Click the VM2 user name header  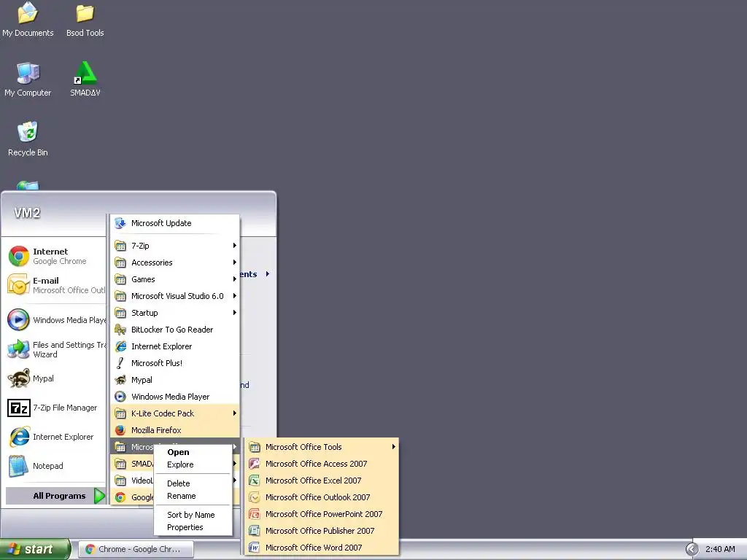(x=27, y=213)
